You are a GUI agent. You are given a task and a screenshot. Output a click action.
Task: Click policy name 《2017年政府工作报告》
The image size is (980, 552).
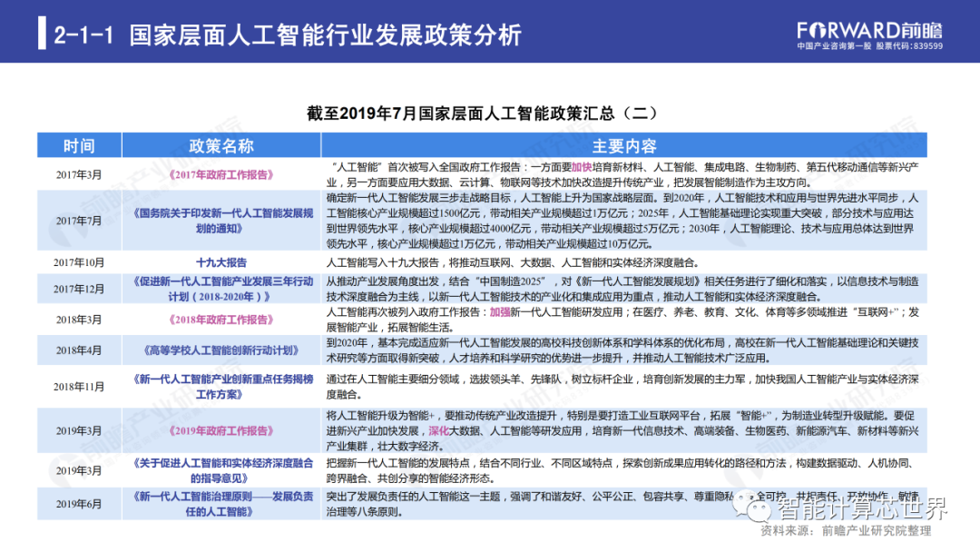coord(221,175)
